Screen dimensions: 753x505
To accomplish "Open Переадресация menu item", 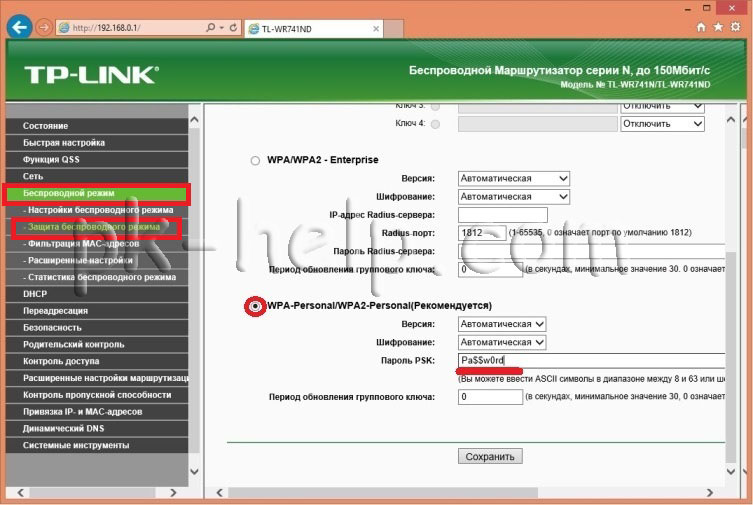I will tap(97, 311).
